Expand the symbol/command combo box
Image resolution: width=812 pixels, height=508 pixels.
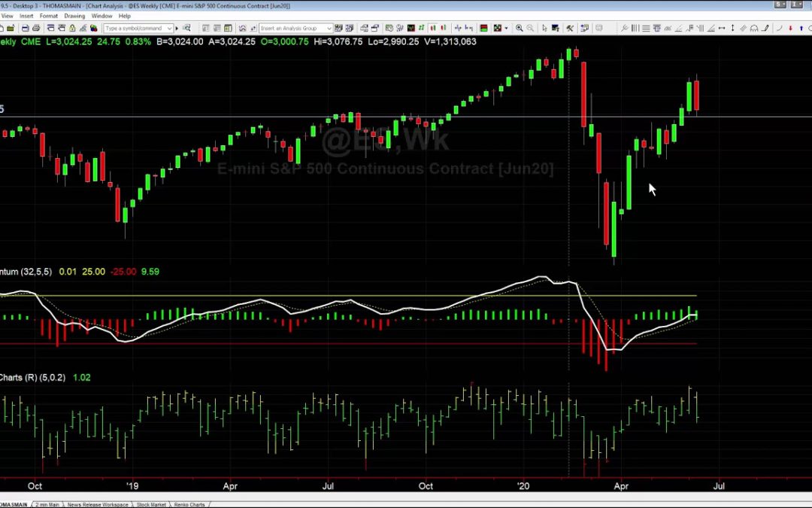tap(170, 27)
